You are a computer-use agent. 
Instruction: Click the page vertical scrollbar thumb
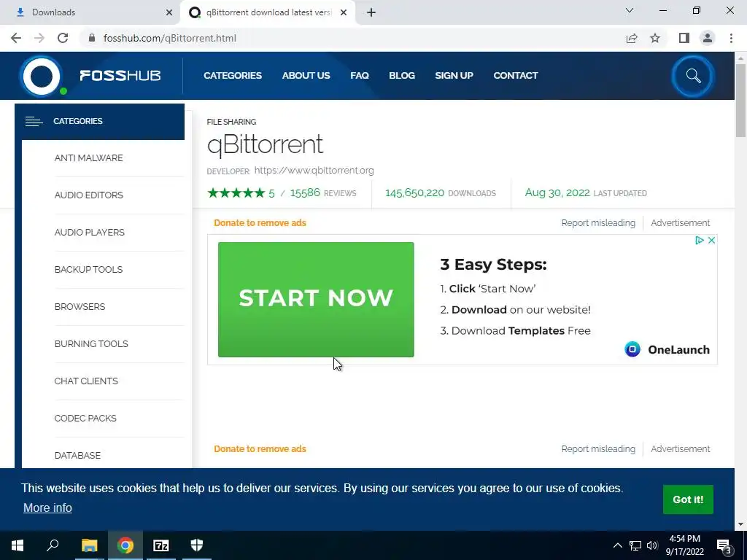(x=740, y=100)
